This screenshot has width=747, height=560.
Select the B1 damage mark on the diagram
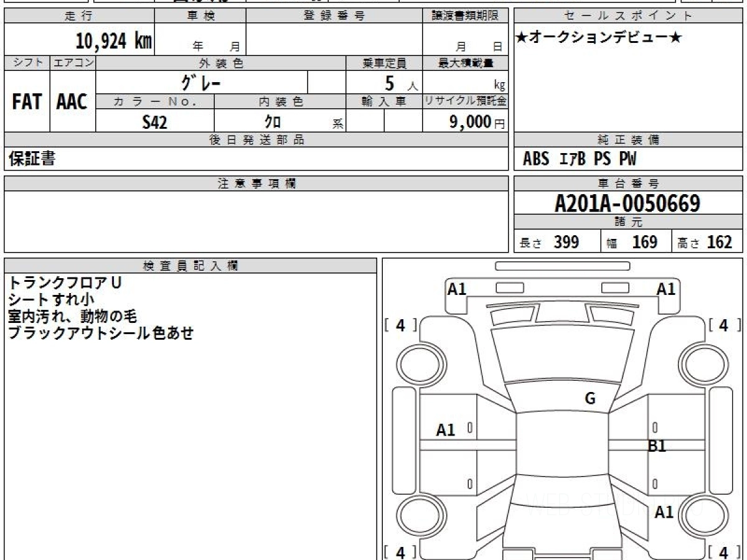click(657, 446)
